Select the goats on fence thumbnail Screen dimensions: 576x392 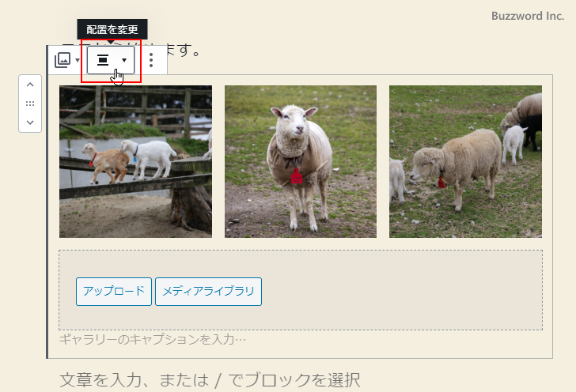[135, 161]
